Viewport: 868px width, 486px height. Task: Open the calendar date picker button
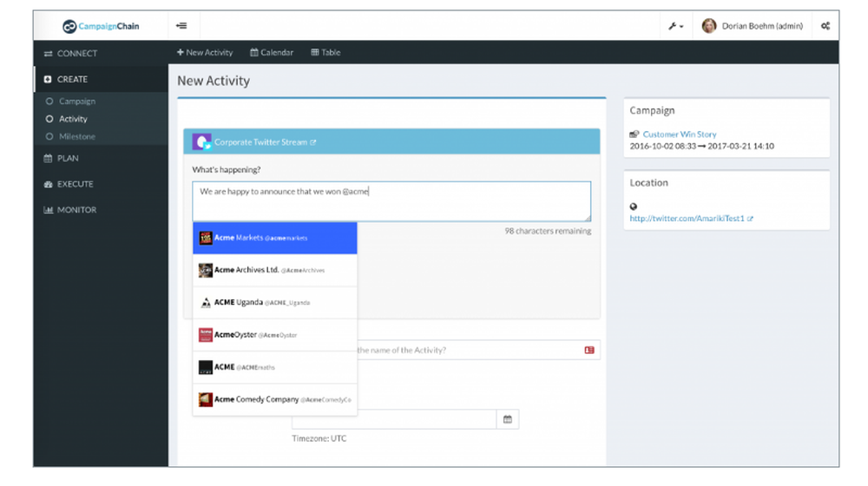(508, 419)
